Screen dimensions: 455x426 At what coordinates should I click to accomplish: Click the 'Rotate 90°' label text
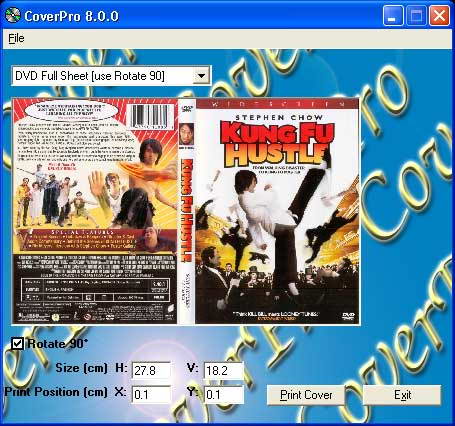pos(58,344)
